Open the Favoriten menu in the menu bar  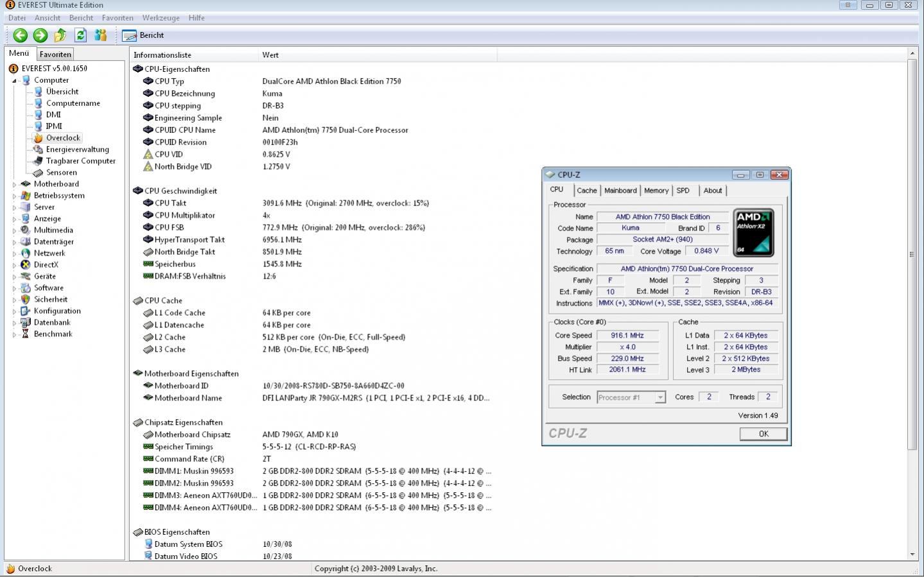point(118,18)
